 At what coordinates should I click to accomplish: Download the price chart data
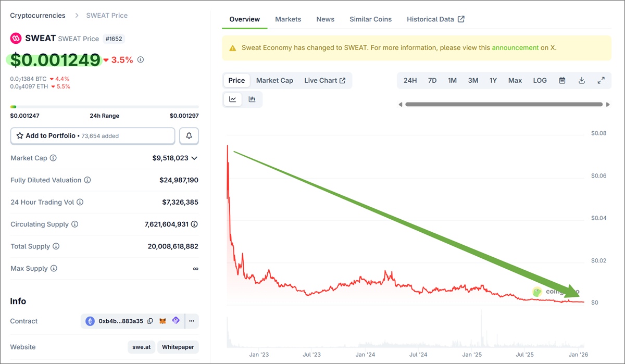coord(582,80)
